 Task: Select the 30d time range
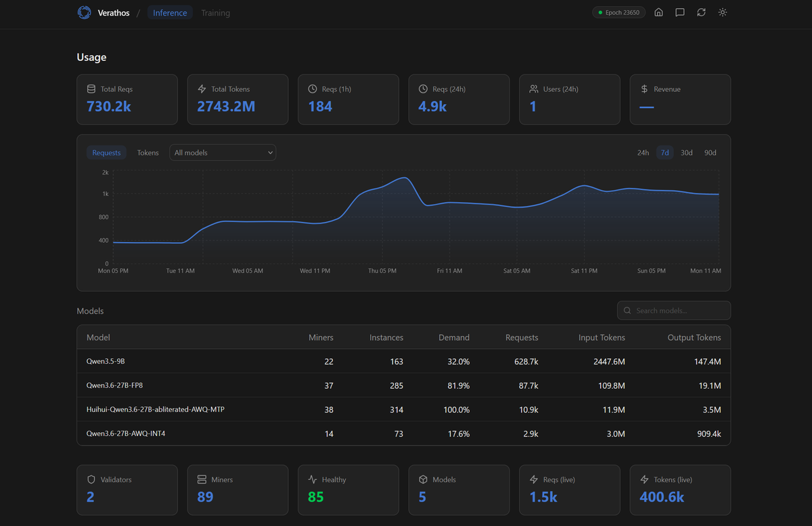[x=686, y=153]
